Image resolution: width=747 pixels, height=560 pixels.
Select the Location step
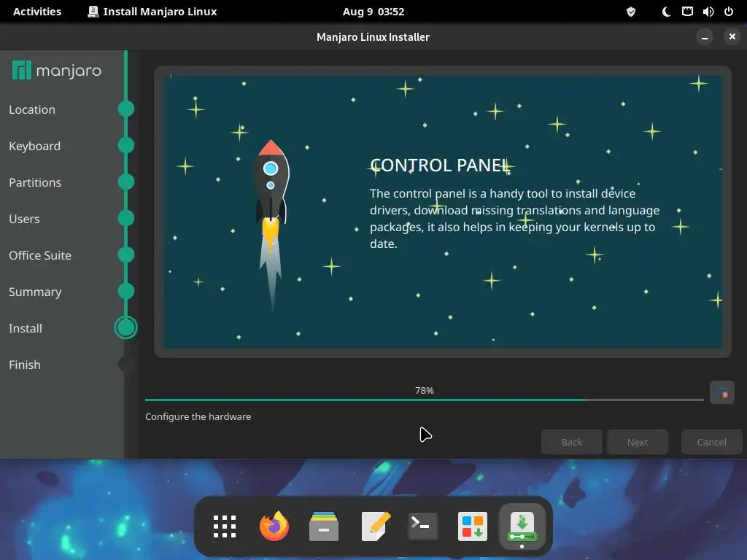[32, 109]
